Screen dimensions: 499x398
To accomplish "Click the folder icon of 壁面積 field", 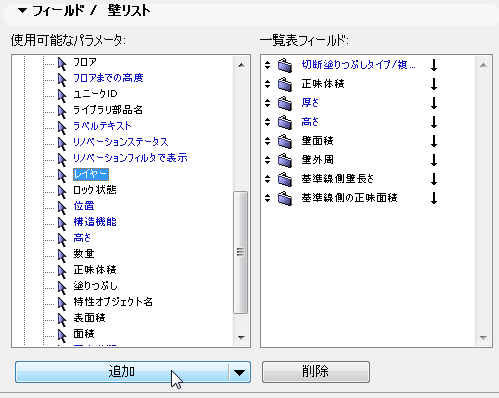I will [285, 141].
